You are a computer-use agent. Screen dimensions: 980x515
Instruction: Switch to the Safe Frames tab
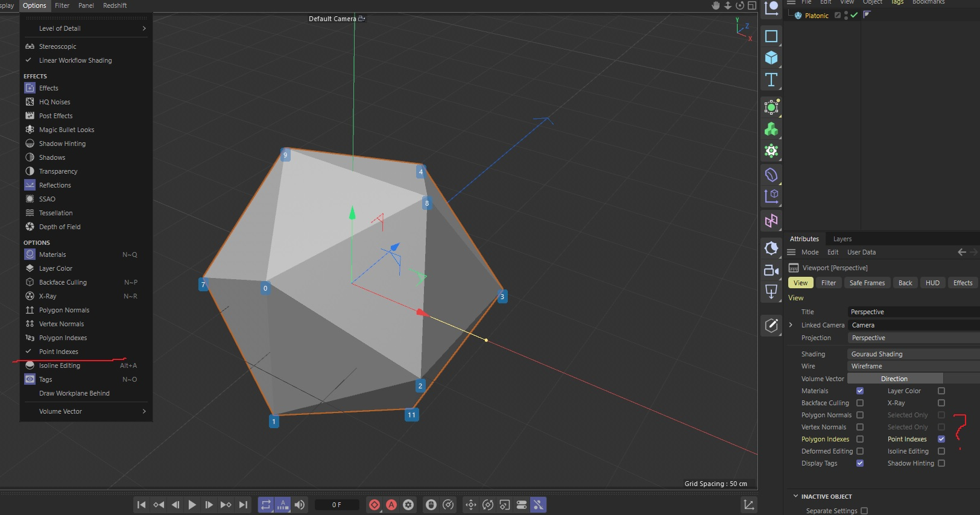(867, 283)
